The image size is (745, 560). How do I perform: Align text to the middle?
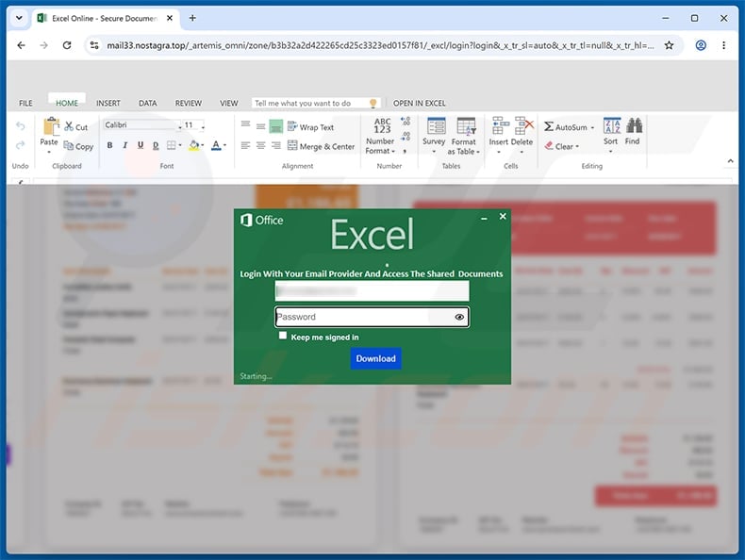click(261, 126)
